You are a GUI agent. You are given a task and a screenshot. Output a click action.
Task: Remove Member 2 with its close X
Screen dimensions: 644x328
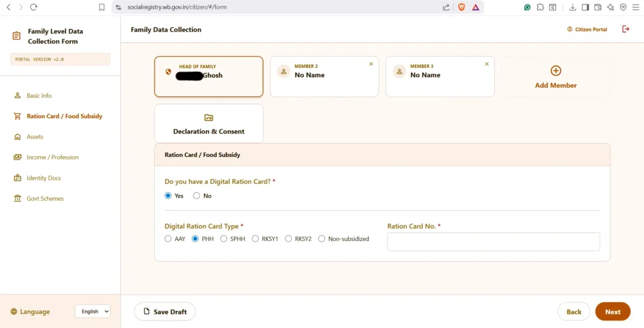[371, 64]
